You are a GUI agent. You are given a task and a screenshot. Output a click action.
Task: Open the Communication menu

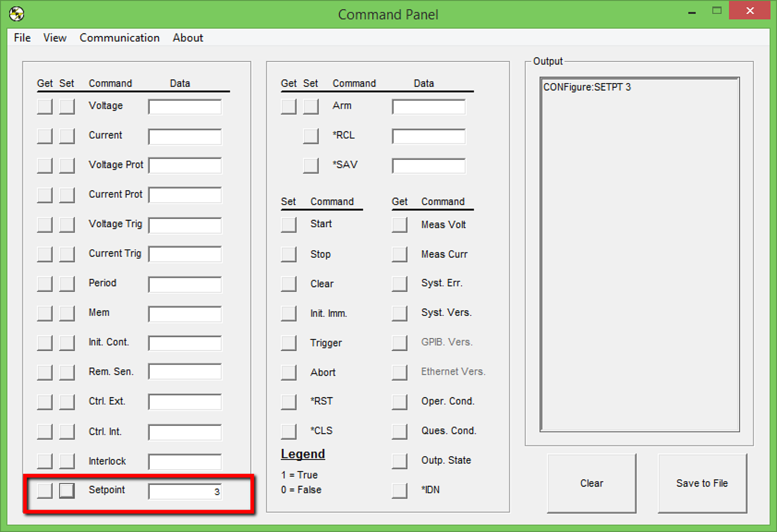[x=120, y=38]
